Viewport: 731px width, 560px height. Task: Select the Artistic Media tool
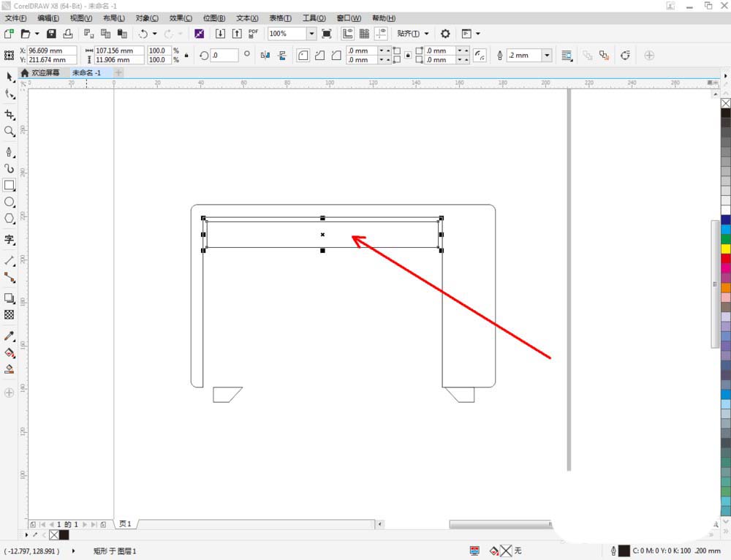10,168
